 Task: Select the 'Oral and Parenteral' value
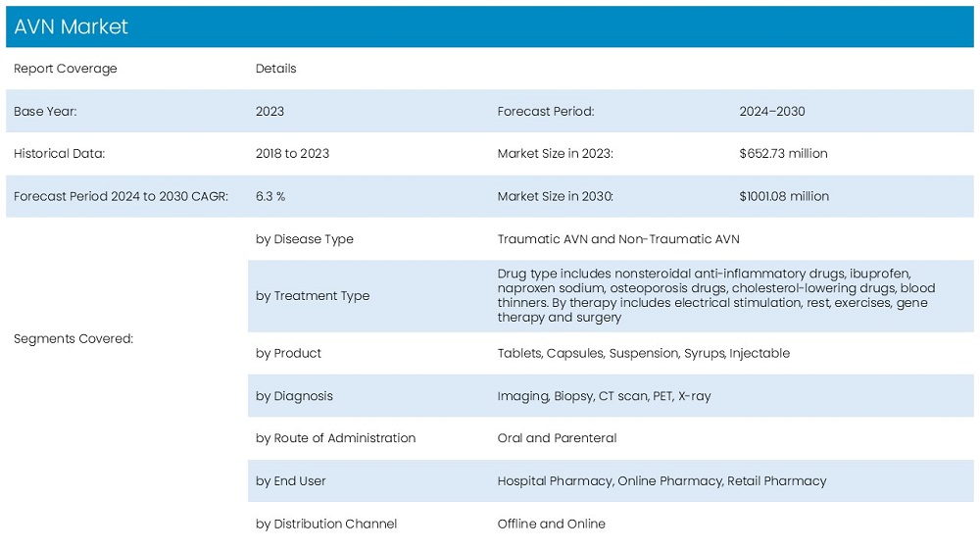coord(557,438)
